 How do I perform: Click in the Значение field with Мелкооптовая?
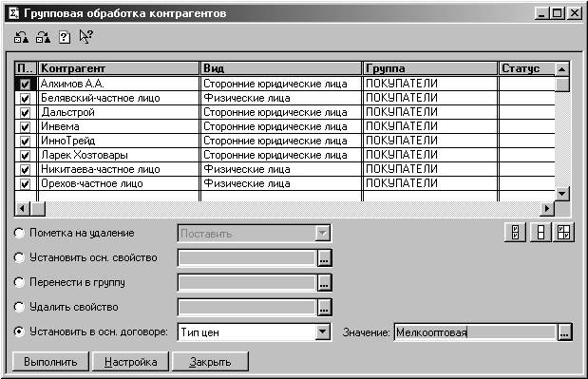pos(476,332)
